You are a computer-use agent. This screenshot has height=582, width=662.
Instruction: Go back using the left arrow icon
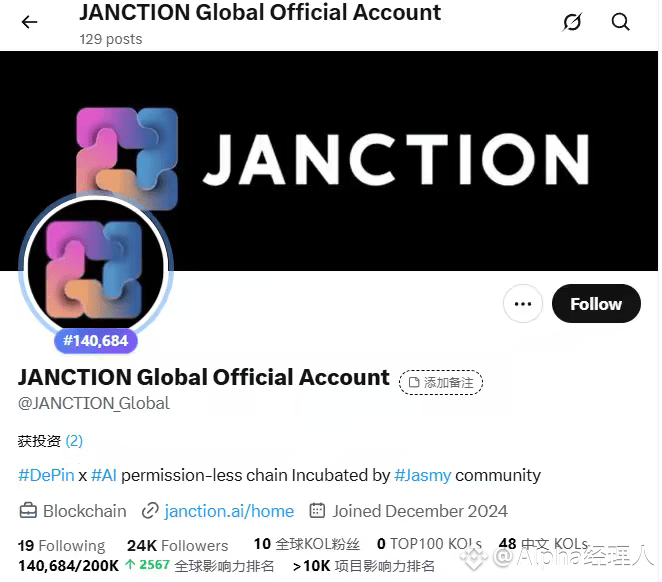coord(29,22)
